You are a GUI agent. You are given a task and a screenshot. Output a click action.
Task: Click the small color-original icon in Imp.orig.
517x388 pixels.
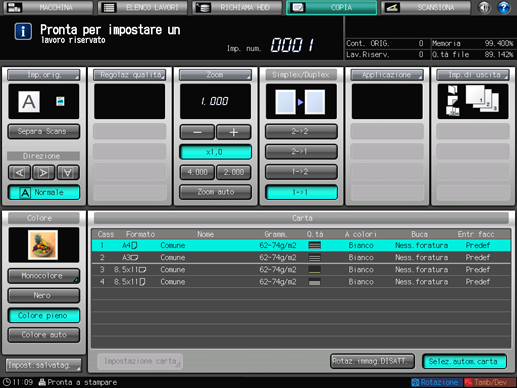click(x=60, y=101)
